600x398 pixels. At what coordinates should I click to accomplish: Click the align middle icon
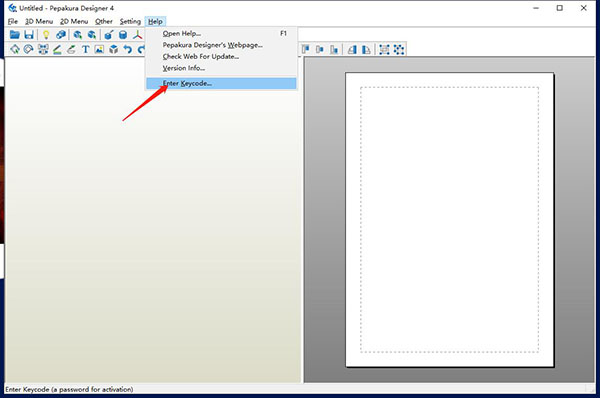tap(320, 49)
